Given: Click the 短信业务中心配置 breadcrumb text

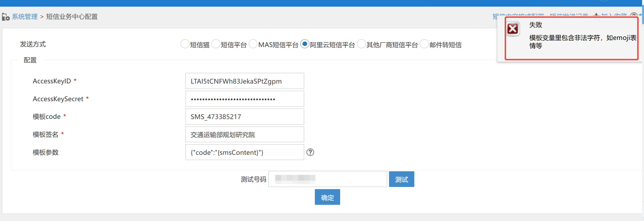Looking at the screenshot, I should coord(72,17).
